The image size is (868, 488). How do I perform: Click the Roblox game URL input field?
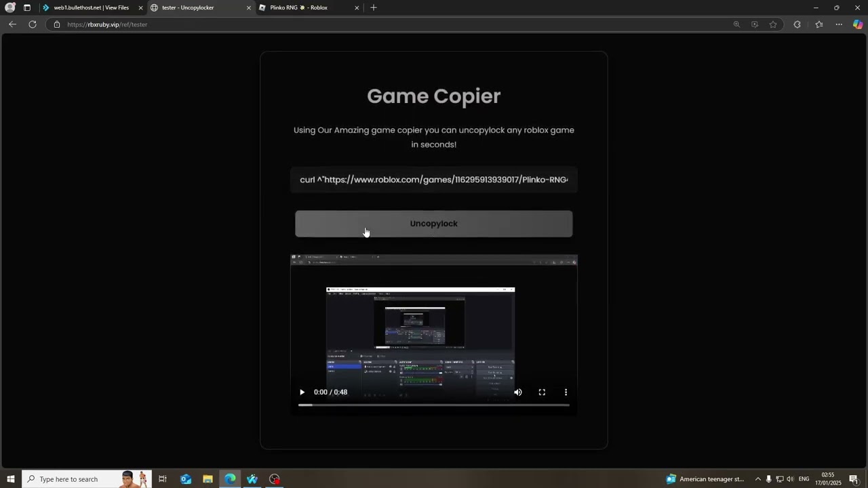pos(434,180)
